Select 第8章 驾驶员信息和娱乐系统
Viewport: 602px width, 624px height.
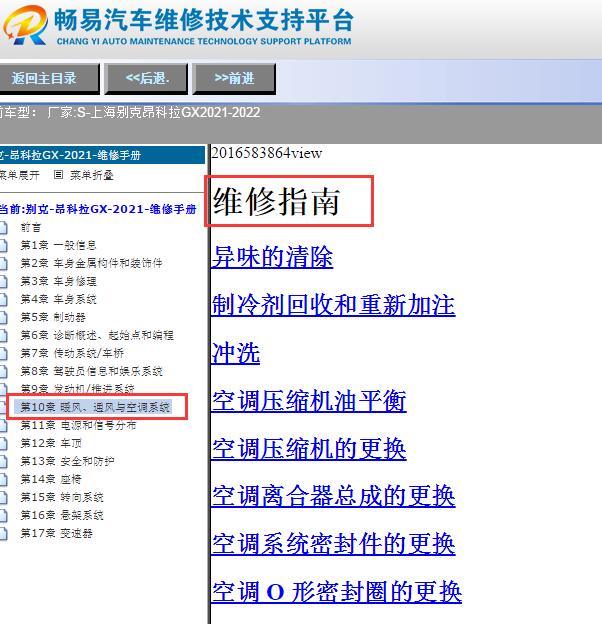pos(92,371)
